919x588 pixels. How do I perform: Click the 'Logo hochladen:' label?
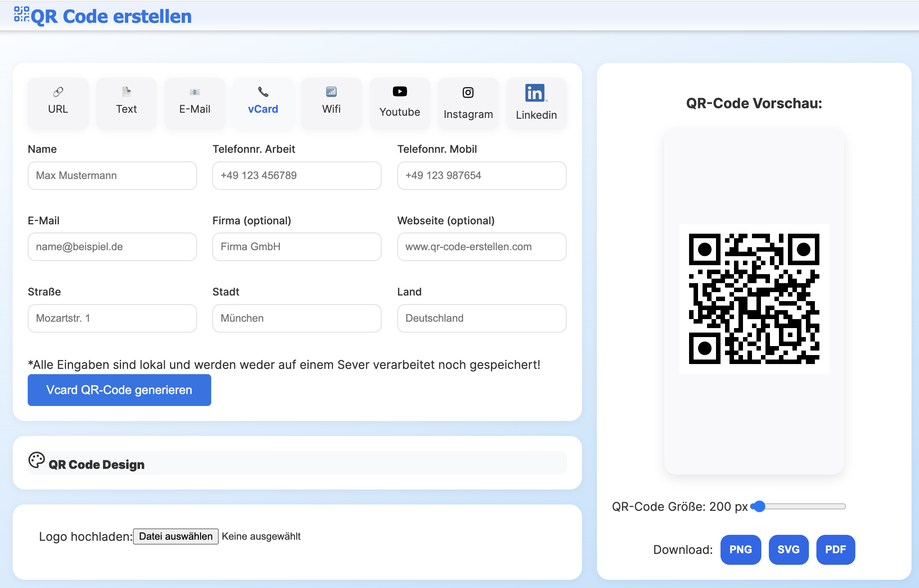pyautogui.click(x=85, y=536)
